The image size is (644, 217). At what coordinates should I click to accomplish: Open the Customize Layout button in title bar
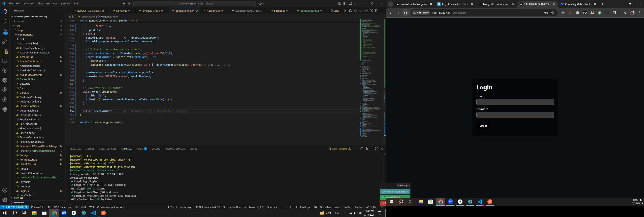[340, 3]
